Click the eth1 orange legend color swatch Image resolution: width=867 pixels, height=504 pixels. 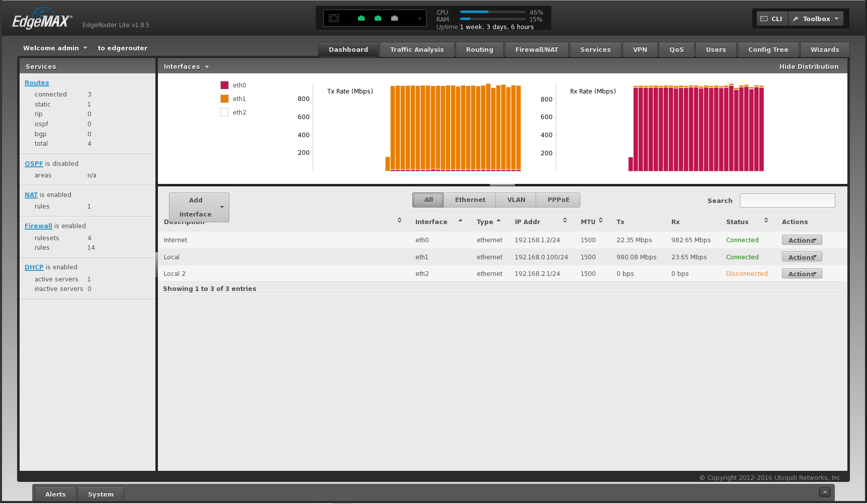[x=224, y=99]
